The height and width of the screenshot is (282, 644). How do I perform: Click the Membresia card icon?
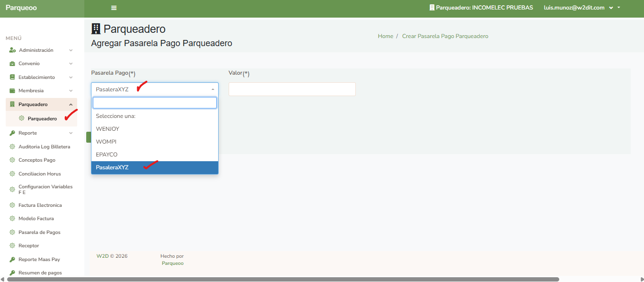point(13,91)
